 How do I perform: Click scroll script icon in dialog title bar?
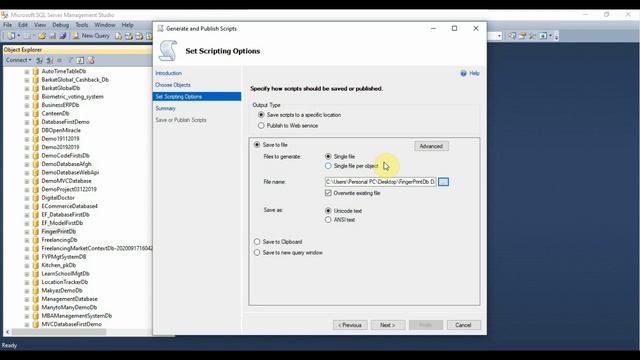160,29
